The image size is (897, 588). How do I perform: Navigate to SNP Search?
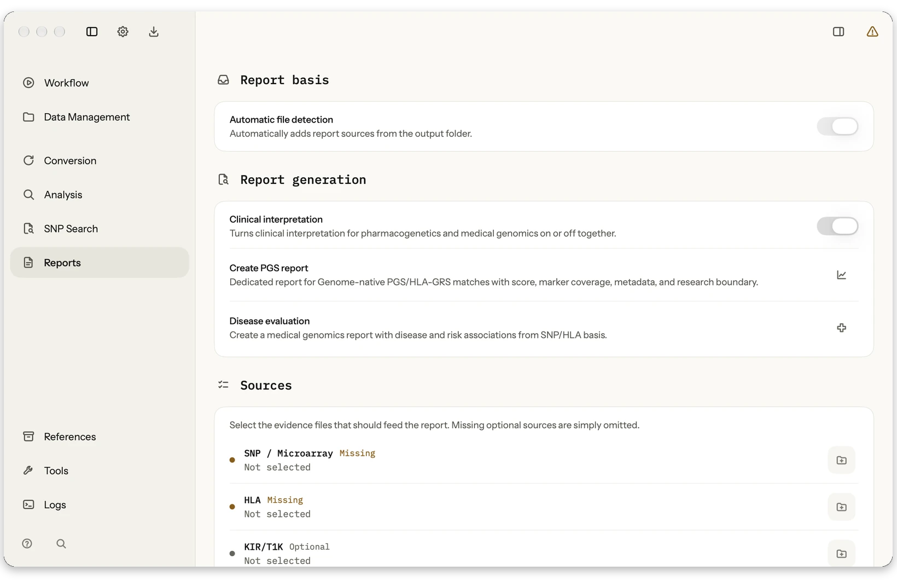(100, 229)
